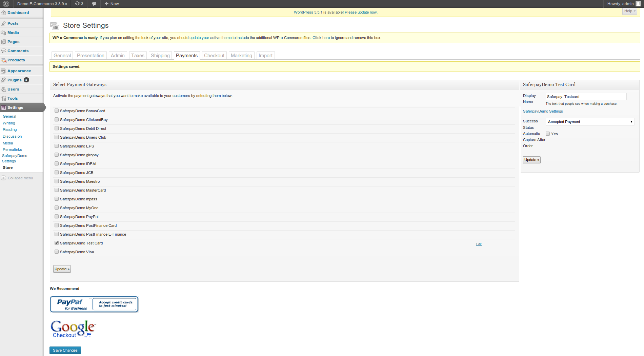This screenshot has height=356, width=644.
Task: Open the Dashboard home icon
Action: tap(4, 13)
